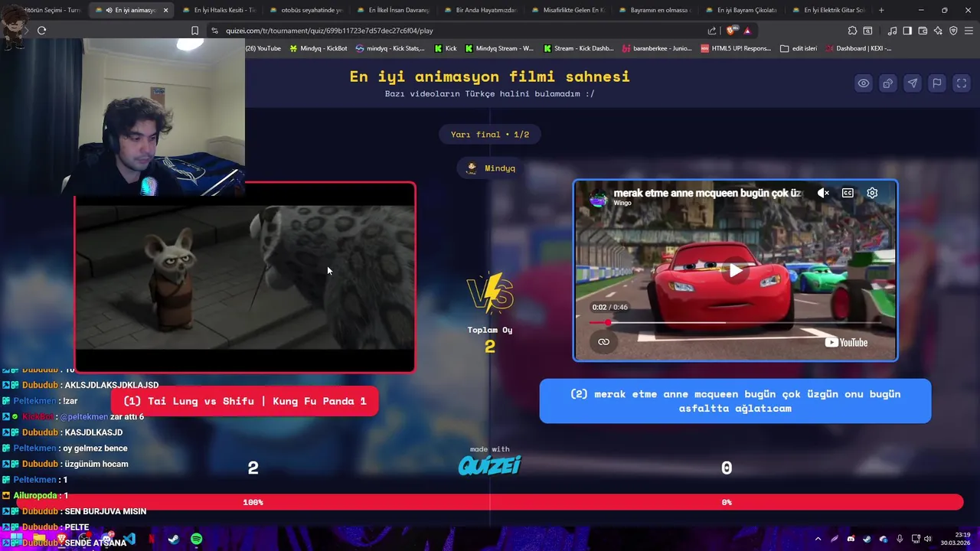Open the media control music note icon
Viewport: 980px width, 551px height.
click(x=892, y=31)
